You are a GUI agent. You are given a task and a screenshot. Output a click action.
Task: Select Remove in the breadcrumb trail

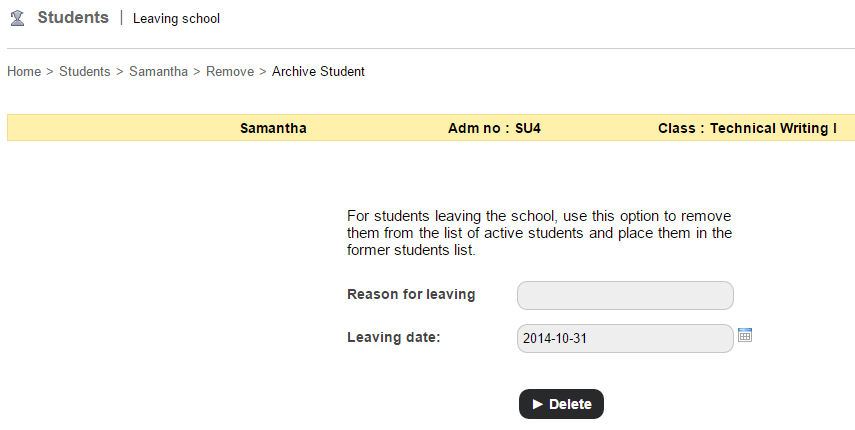pyautogui.click(x=230, y=72)
